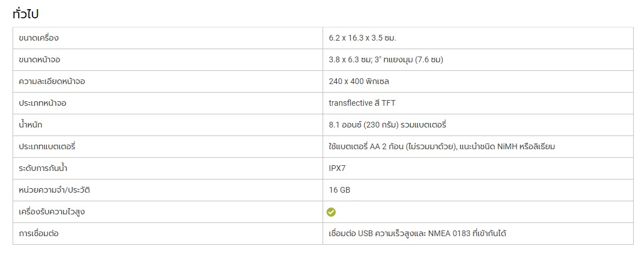Click the USB and NMEA 0183 connection text
The height and width of the screenshot is (255, 644).
click(418, 234)
